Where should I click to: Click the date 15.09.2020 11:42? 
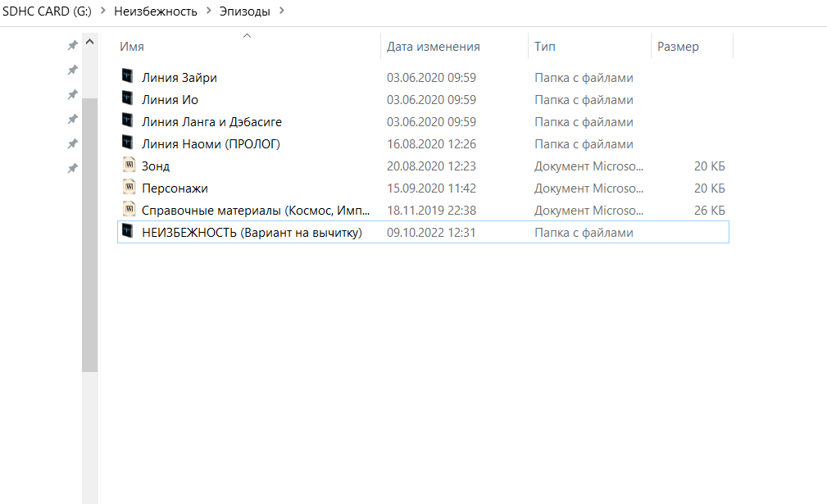[x=431, y=188]
